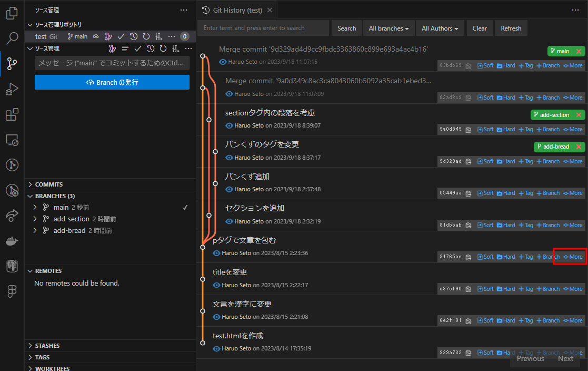View details eye icon for titleを変更 commit
Screen dimensions: 588x371
pos(216,285)
